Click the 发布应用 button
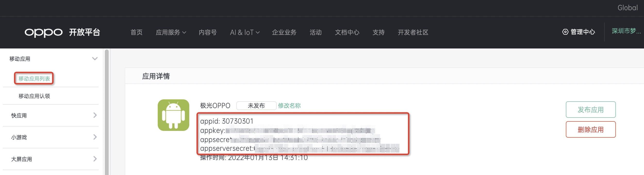Image resolution: width=644 pixels, height=175 pixels. pyautogui.click(x=591, y=110)
